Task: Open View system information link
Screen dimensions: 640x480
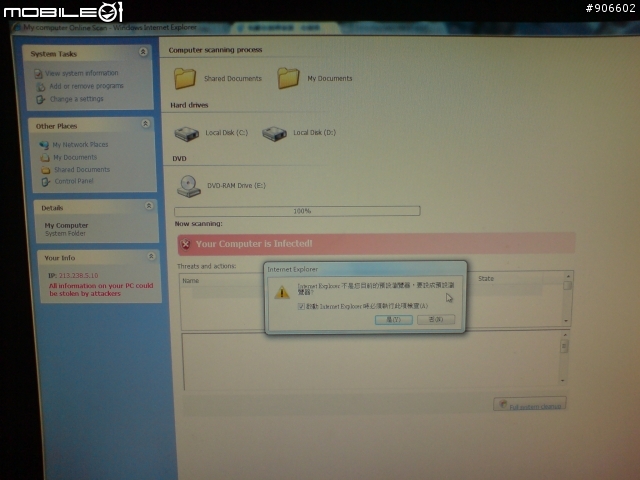Action: [x=82, y=73]
